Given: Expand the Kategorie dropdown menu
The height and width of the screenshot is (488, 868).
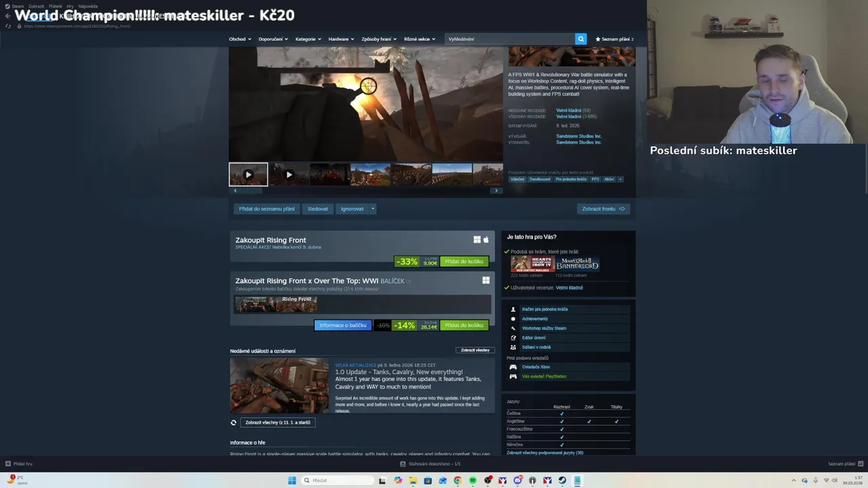Looking at the screenshot, I should click(309, 39).
